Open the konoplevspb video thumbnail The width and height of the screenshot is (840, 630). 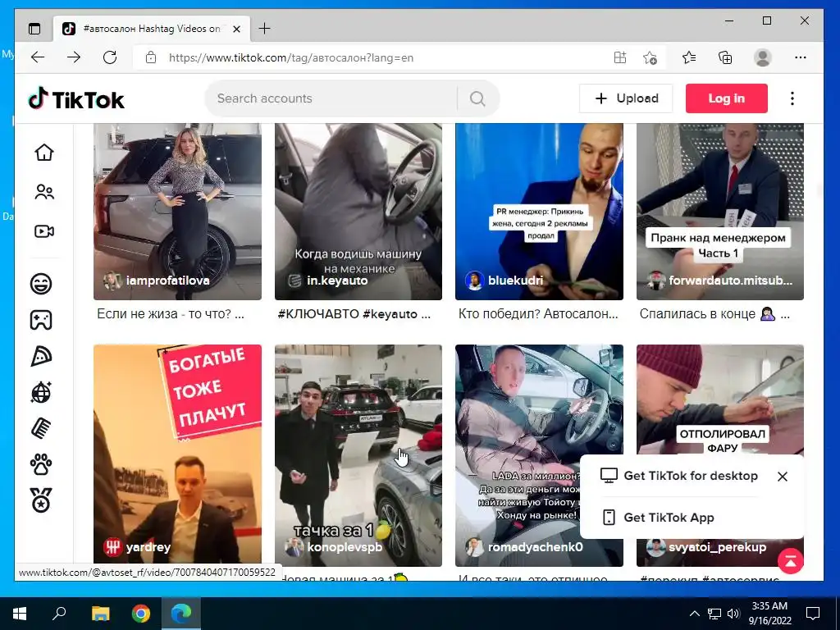tap(358, 455)
